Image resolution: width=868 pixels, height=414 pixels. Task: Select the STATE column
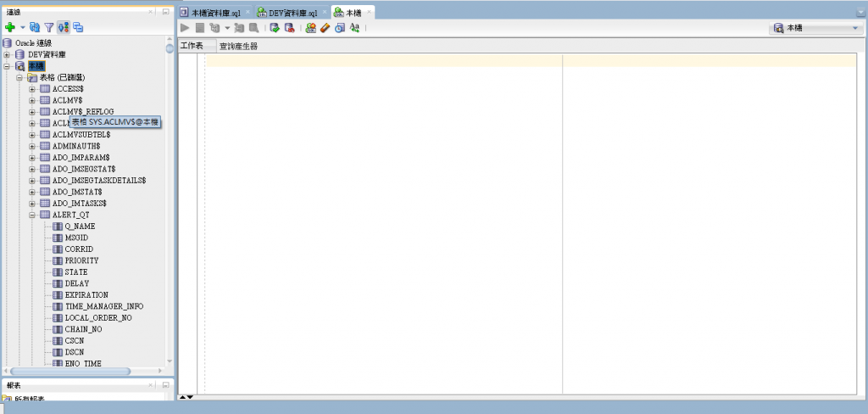[x=75, y=272]
